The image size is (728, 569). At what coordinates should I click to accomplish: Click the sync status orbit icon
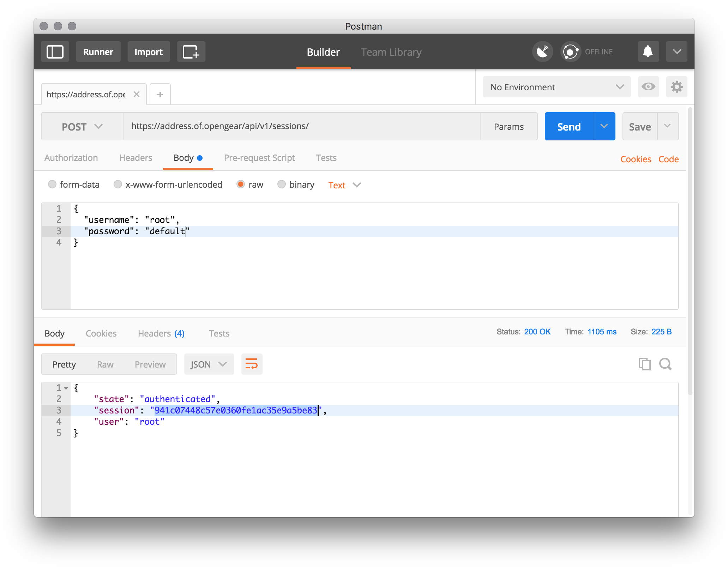(x=571, y=52)
